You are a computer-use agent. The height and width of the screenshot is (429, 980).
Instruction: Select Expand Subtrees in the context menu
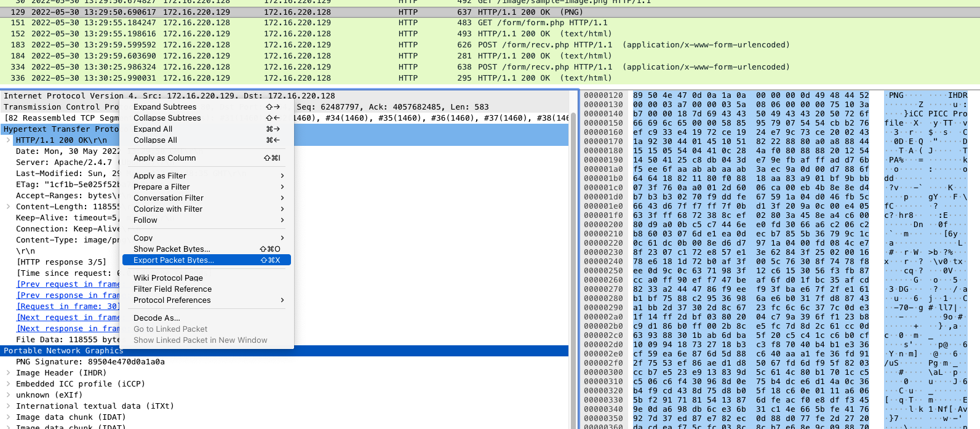[x=165, y=107]
